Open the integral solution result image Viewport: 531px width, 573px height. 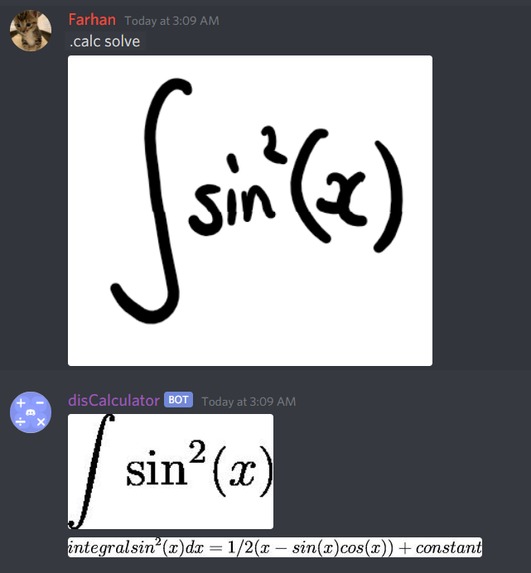[x=275, y=547]
